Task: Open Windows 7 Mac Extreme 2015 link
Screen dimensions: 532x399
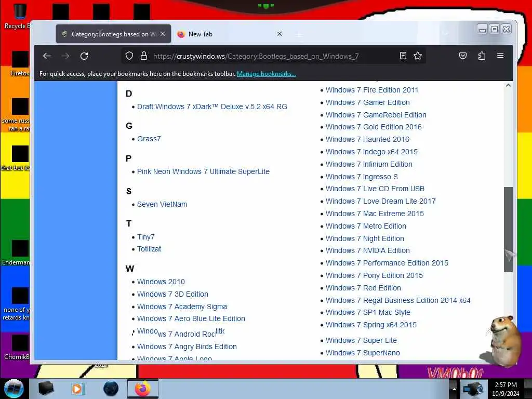Action: [x=375, y=214]
